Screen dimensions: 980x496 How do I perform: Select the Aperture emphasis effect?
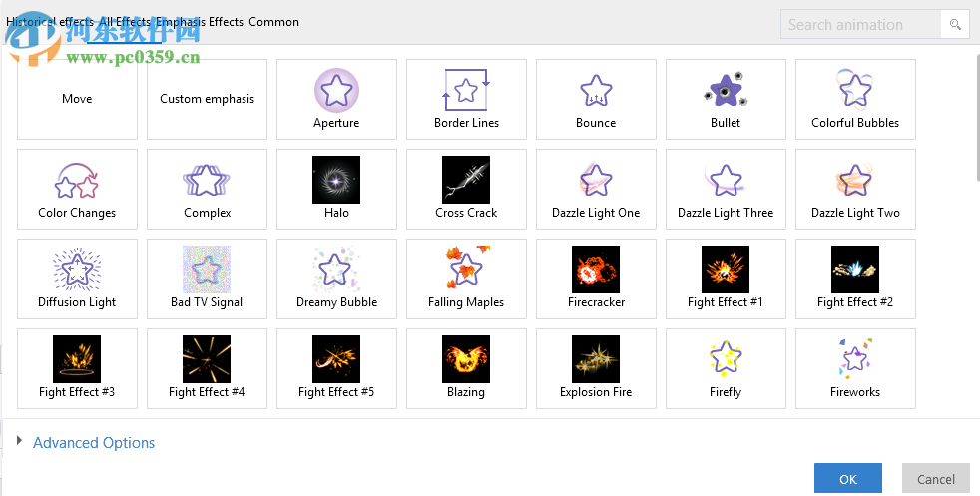(x=336, y=100)
